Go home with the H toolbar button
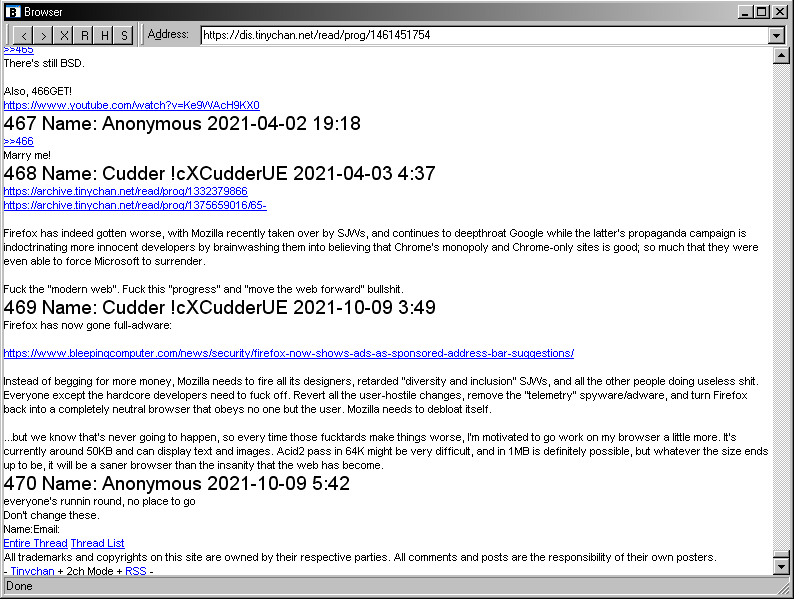This screenshot has width=794, height=599. pos(104,35)
